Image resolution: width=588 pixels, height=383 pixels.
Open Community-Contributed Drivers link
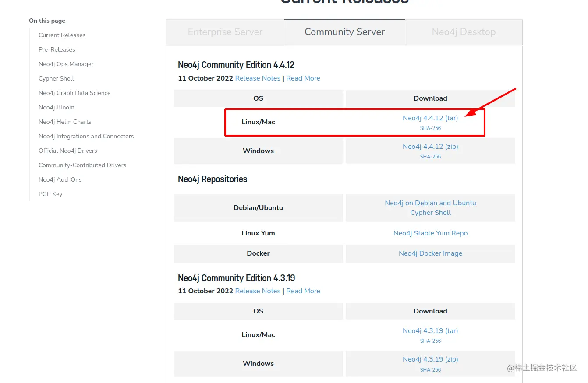(x=82, y=165)
